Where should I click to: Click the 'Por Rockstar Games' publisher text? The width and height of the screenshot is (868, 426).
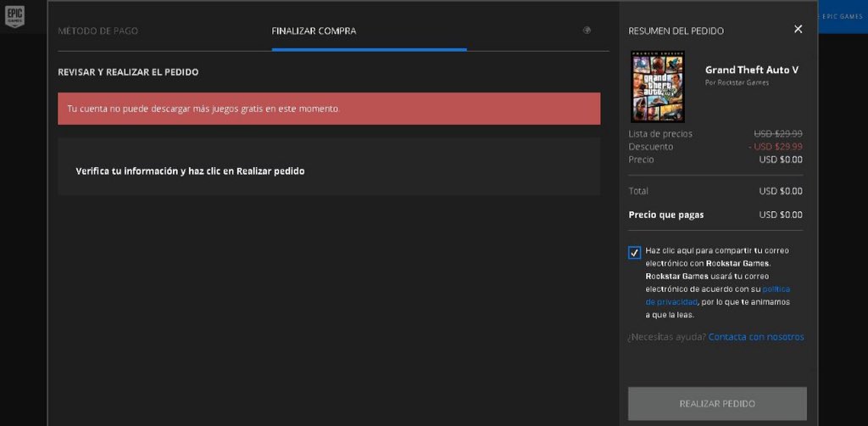tap(737, 82)
